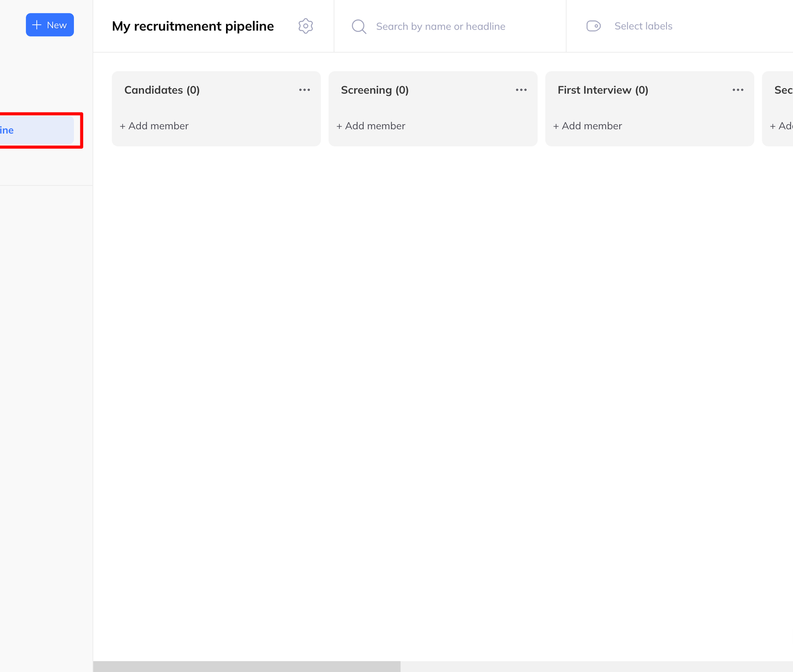Select the highlighted pipeline item in sidebar
793x672 pixels.
click(37, 130)
